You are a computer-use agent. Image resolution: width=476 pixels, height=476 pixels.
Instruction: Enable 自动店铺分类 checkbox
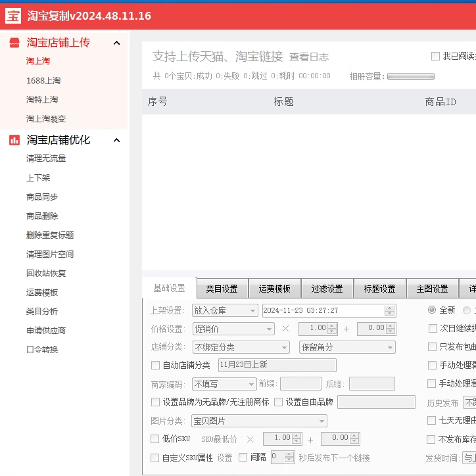(x=155, y=365)
